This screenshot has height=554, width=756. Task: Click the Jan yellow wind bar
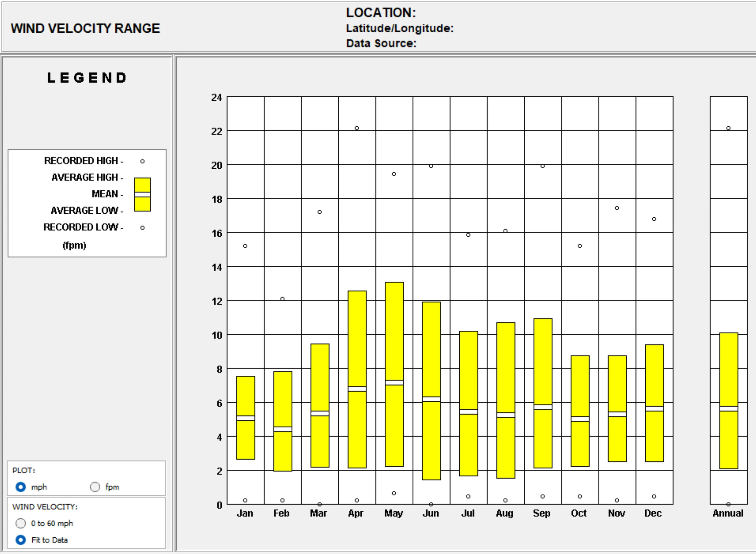[246, 418]
